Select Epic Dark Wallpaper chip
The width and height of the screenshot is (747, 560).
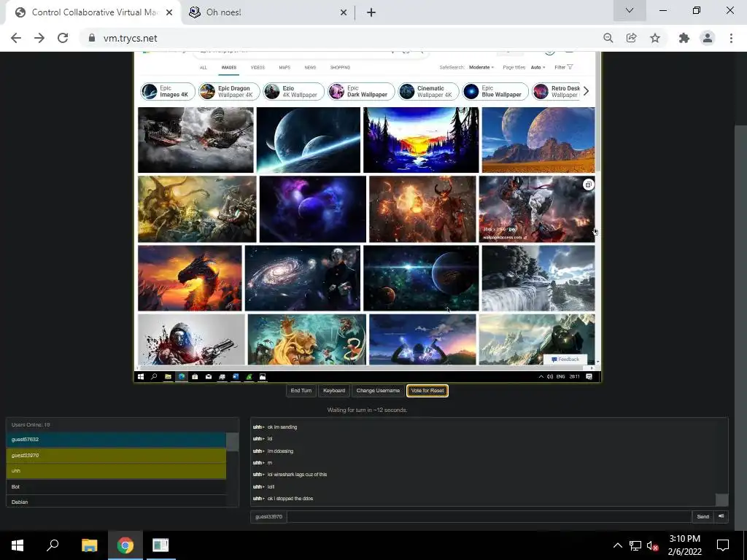click(361, 91)
